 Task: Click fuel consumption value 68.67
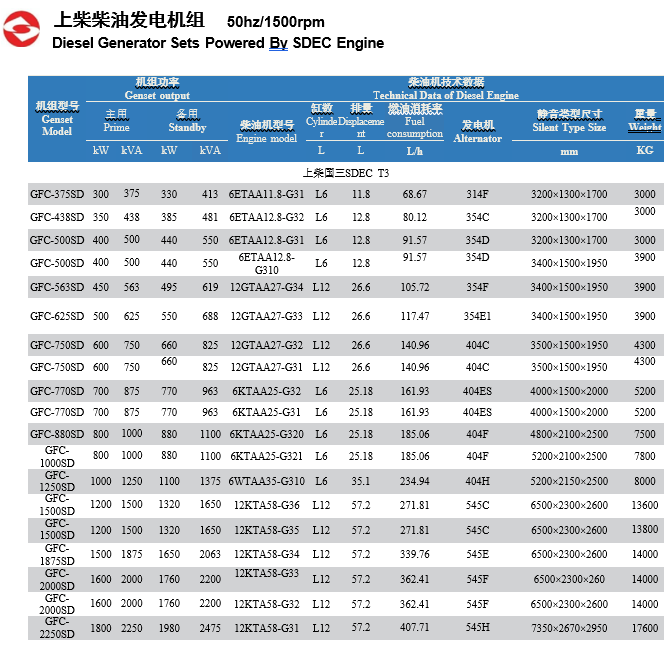coord(415,194)
